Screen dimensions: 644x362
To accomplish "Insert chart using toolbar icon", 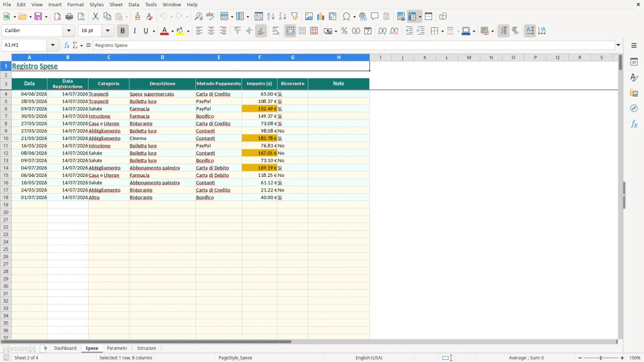I will click(321, 17).
